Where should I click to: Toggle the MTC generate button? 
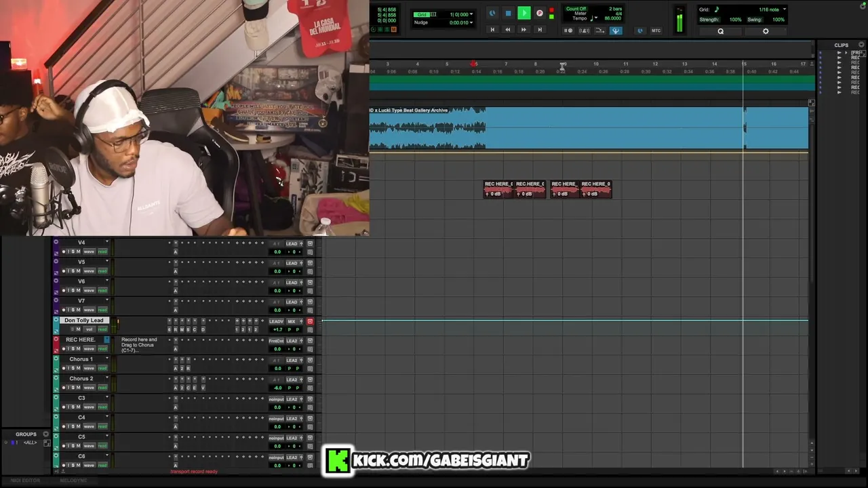[656, 30]
